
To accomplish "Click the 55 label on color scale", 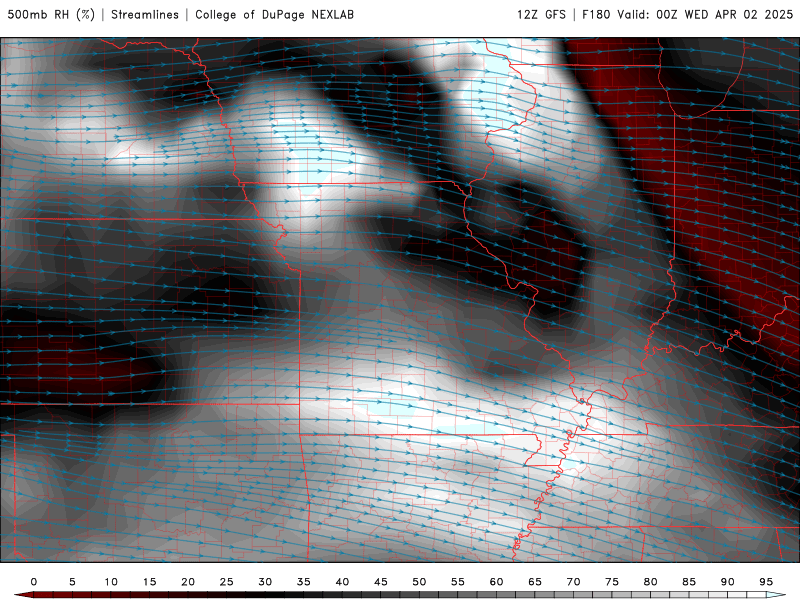I will click(458, 582).
